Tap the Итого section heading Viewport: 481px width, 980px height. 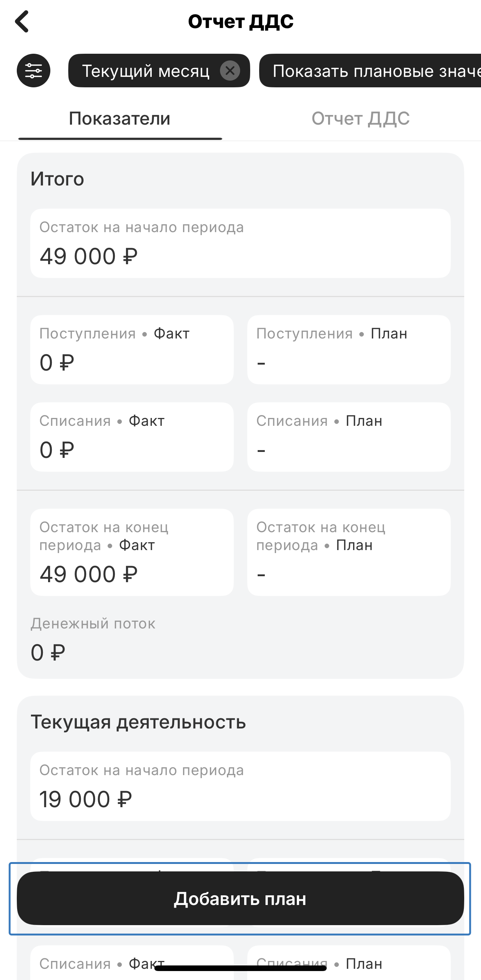click(57, 179)
